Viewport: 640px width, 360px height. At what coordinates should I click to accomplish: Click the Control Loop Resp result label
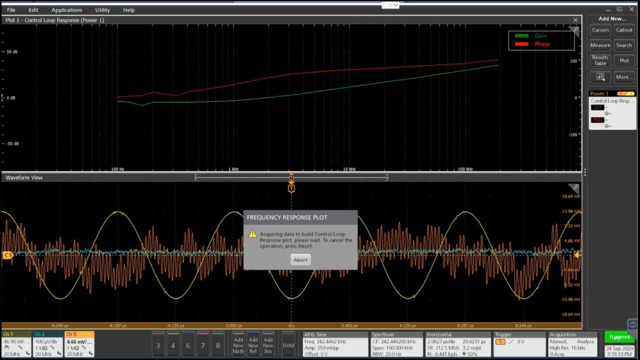[x=612, y=100]
